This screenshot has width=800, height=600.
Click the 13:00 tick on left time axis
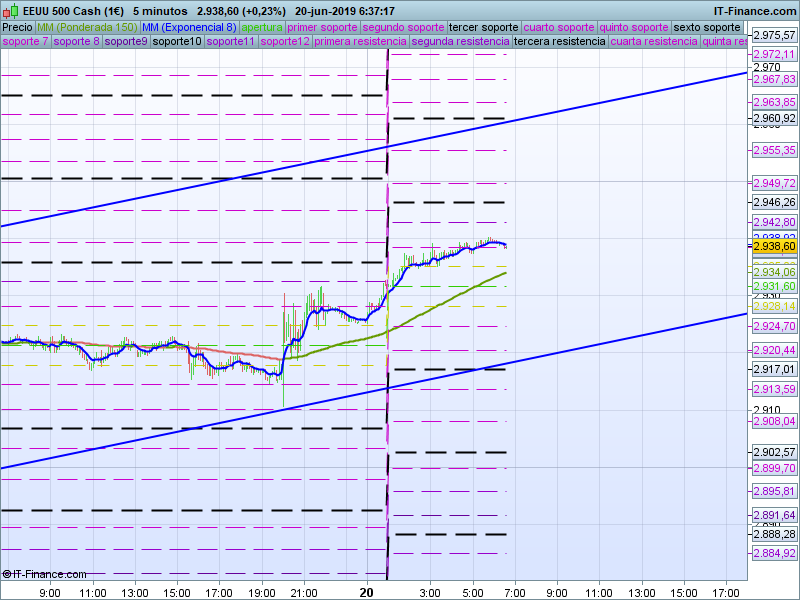coord(134,592)
